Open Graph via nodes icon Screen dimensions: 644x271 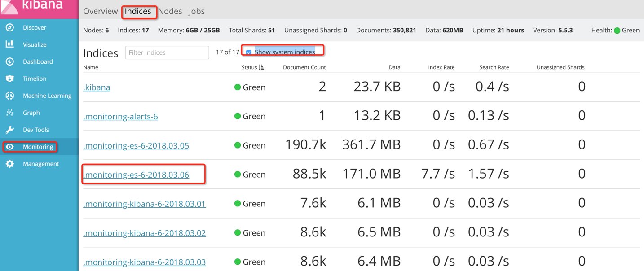[x=10, y=113]
